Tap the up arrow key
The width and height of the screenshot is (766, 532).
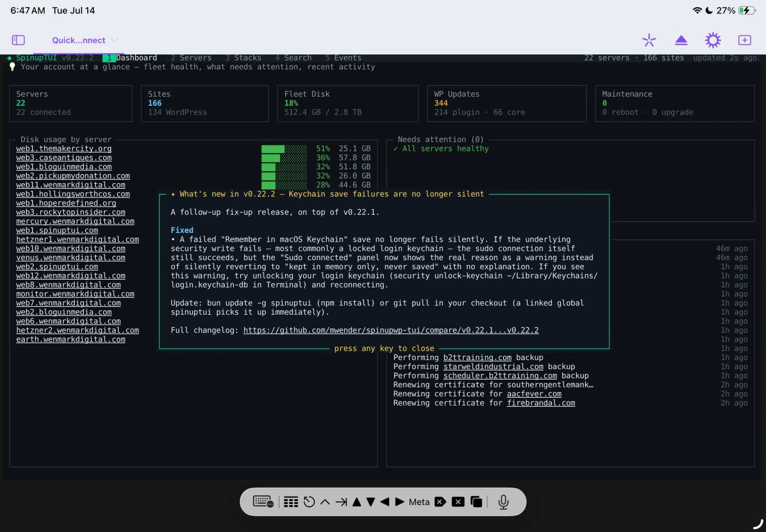pos(357,502)
